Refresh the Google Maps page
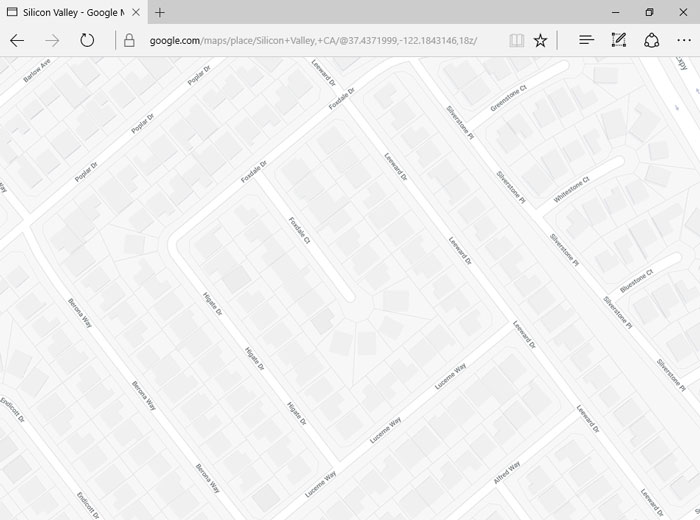Viewport: 700px width, 520px height. [87, 41]
